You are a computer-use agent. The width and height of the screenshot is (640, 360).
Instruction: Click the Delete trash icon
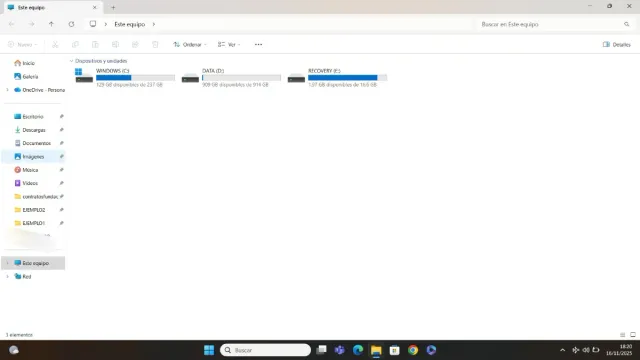point(155,44)
